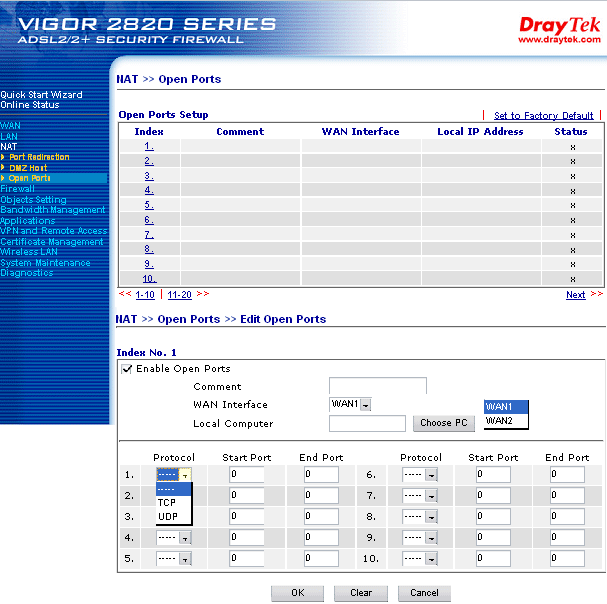Click Start Port field for row 6
Image resolution: width=607 pixels, height=604 pixels.
493,474
